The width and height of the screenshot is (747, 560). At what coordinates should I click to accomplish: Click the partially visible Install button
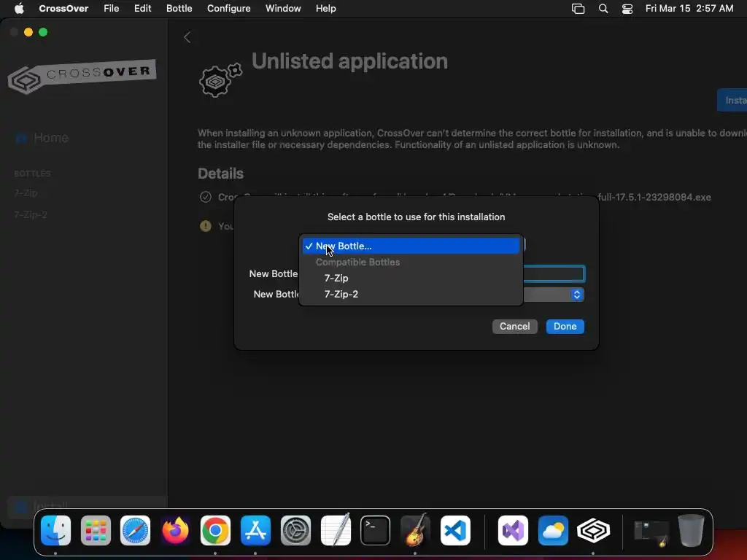(732, 100)
